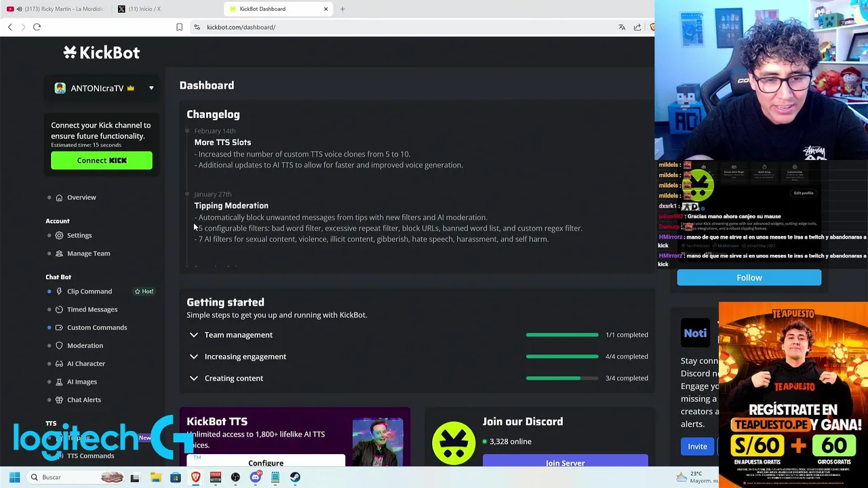Viewport: 868px width, 488px height.
Task: Open TTS Commands in sidebar
Action: pyautogui.click(x=91, y=455)
